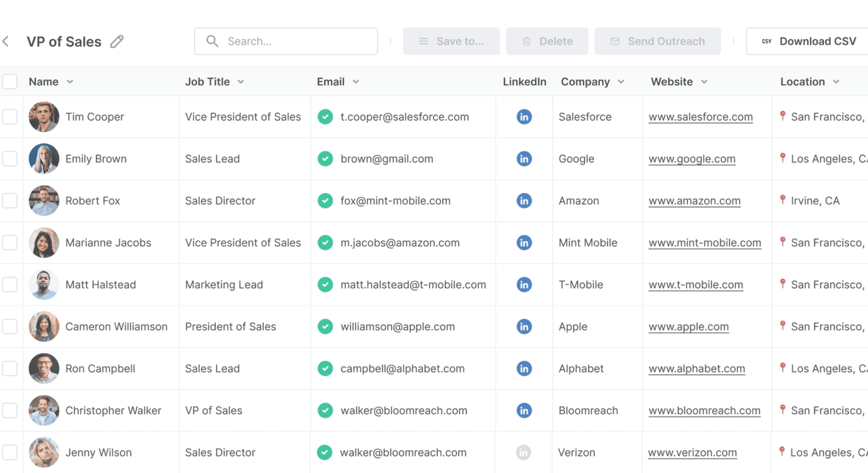This screenshot has height=473, width=868.
Task: Open Marianne Jacobs' LinkedIn profile icon
Action: tap(524, 243)
